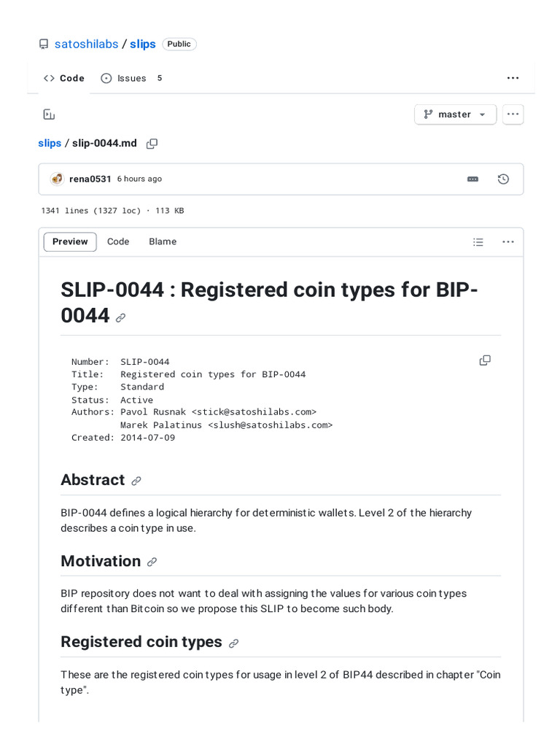Open the file tree side panel icon

coord(49,115)
